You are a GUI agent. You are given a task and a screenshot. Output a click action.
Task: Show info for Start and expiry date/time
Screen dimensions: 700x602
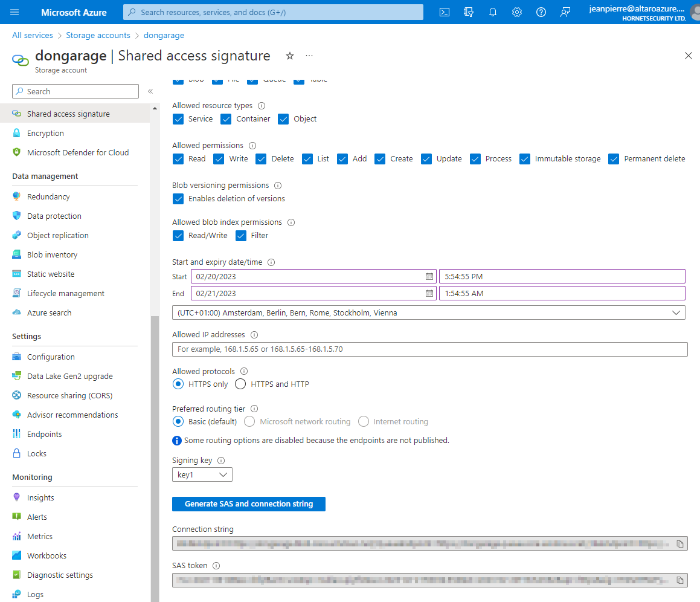[x=271, y=262]
